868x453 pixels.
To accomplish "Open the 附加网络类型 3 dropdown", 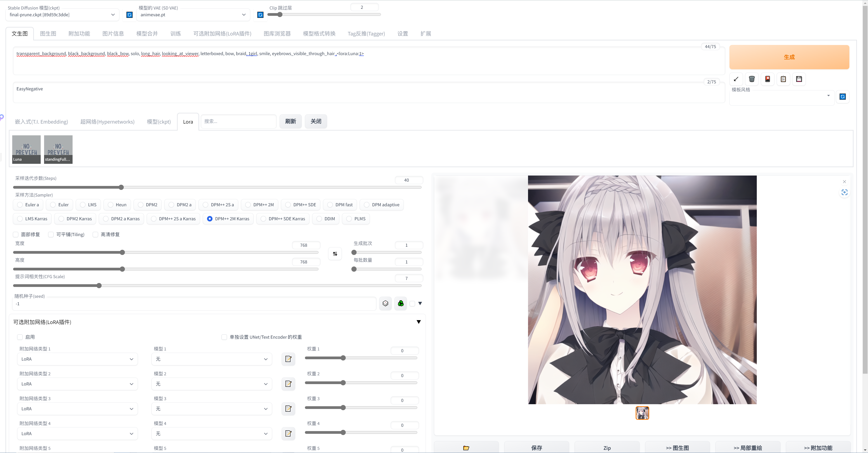I will [78, 408].
